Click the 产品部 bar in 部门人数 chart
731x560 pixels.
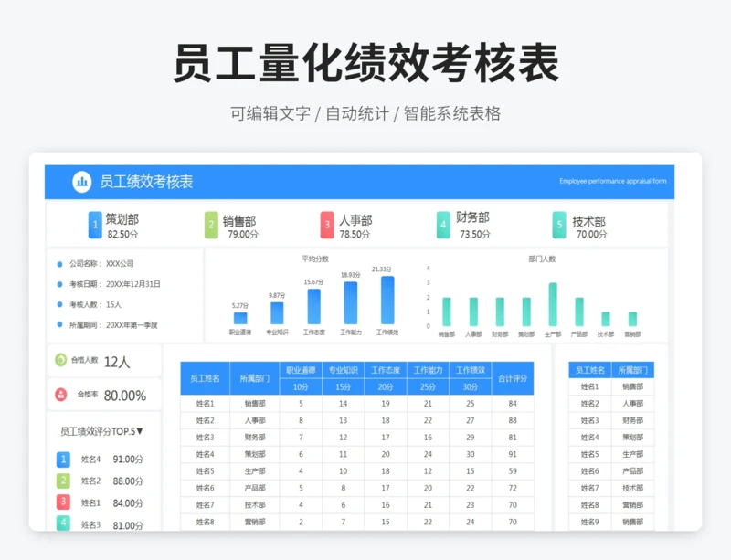pyautogui.click(x=579, y=312)
